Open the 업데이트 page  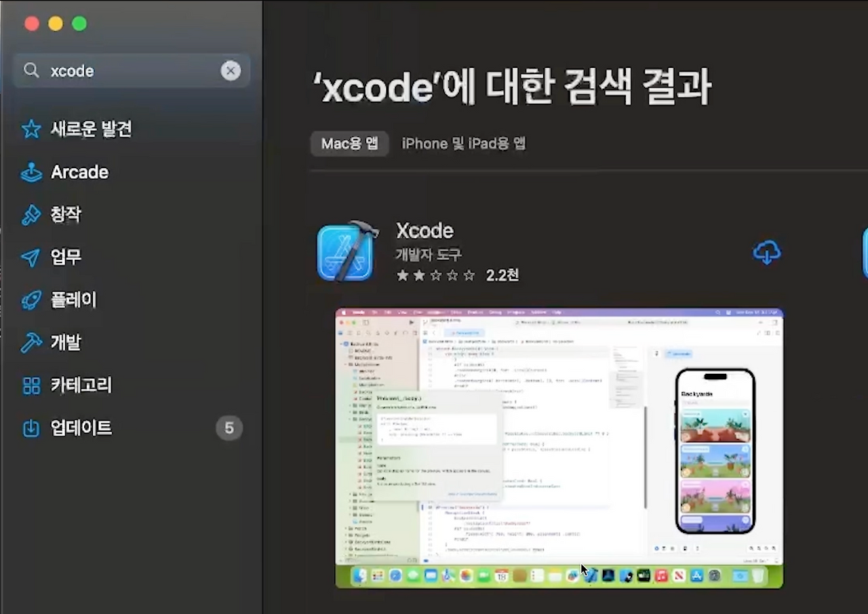(81, 428)
